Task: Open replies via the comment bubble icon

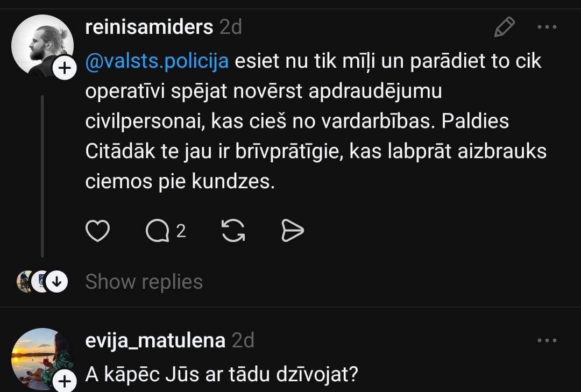Action: pyautogui.click(x=157, y=231)
